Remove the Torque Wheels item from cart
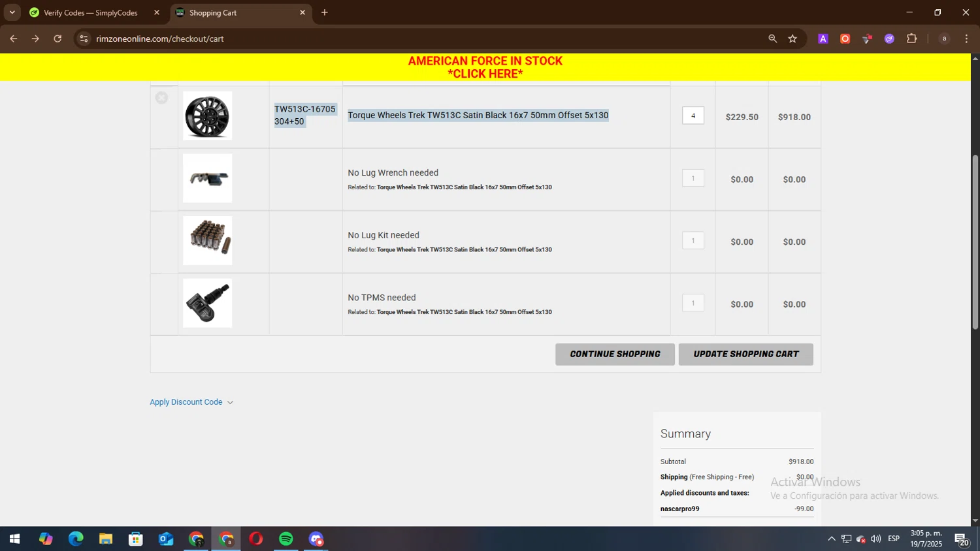Screen dimensions: 980x551 tap(161, 98)
